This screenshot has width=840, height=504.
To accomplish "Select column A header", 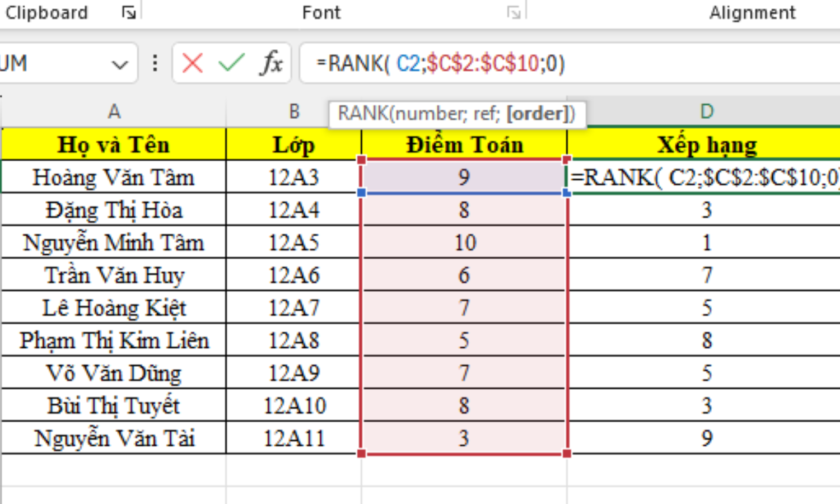I will click(x=114, y=111).
